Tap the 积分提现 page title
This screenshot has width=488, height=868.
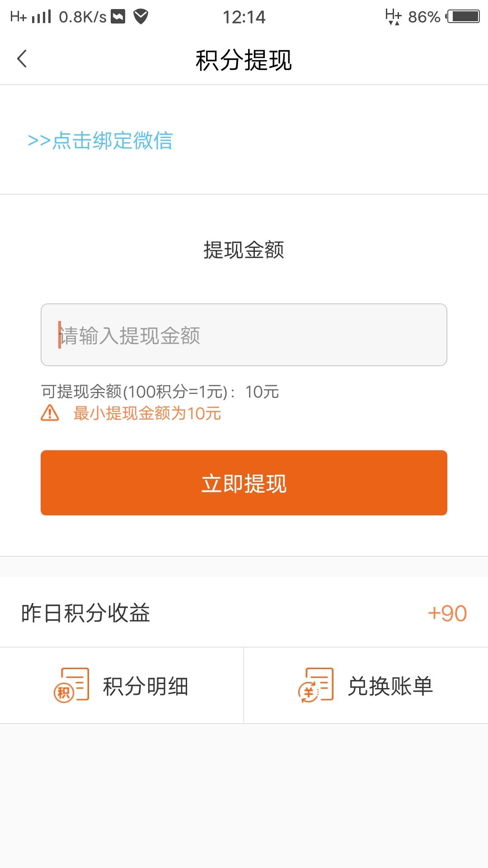(x=244, y=60)
